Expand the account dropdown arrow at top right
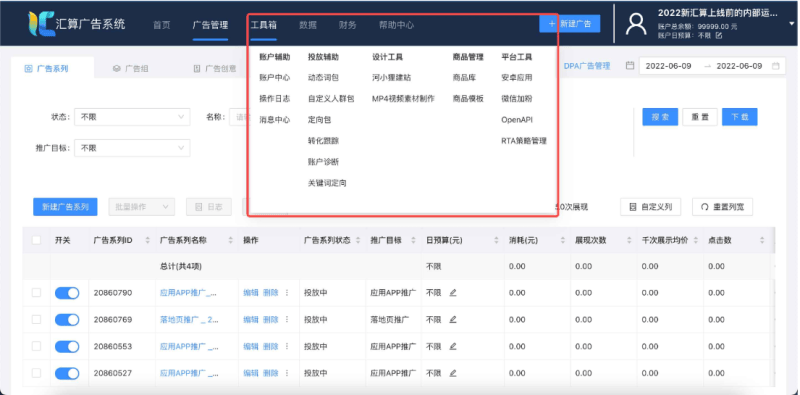The image size is (800, 395). pyautogui.click(x=791, y=23)
